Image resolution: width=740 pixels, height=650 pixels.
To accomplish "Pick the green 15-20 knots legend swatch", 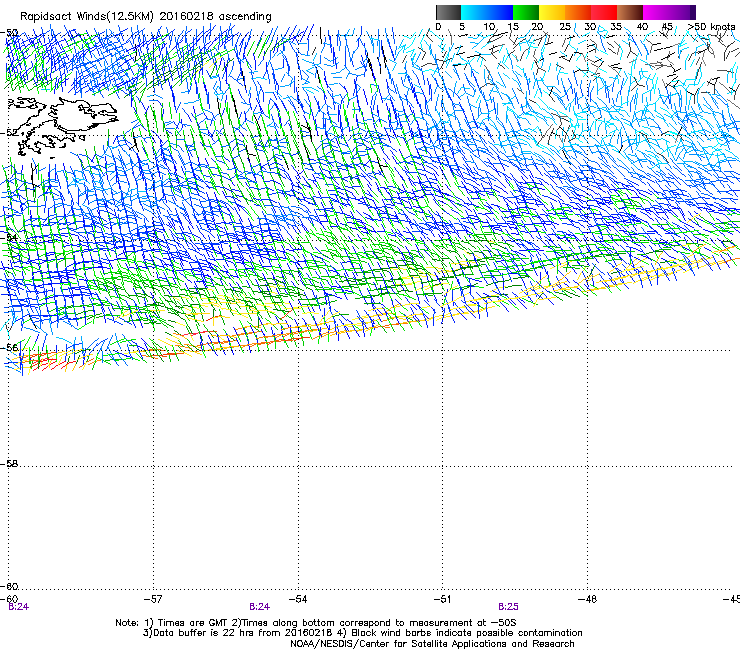I will pos(526,12).
